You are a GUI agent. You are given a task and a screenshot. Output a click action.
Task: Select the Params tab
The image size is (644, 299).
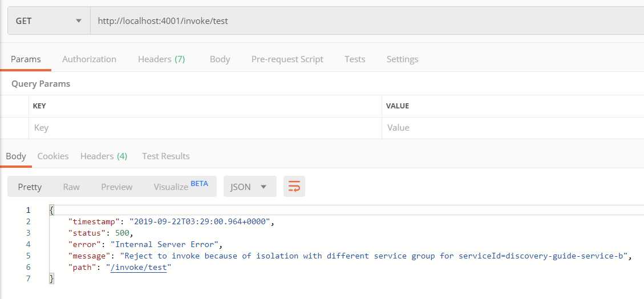tap(26, 59)
